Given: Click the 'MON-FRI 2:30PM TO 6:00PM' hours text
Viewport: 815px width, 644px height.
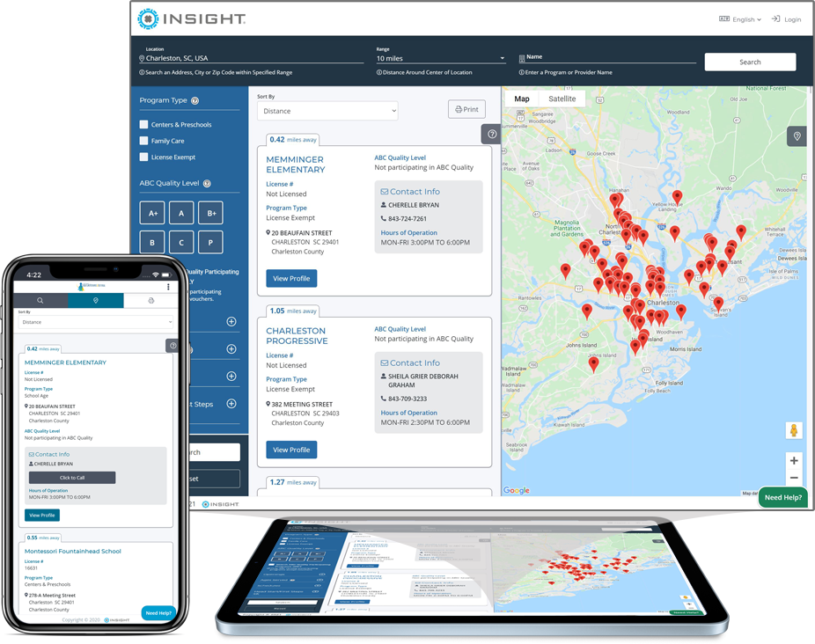Looking at the screenshot, I should (425, 422).
